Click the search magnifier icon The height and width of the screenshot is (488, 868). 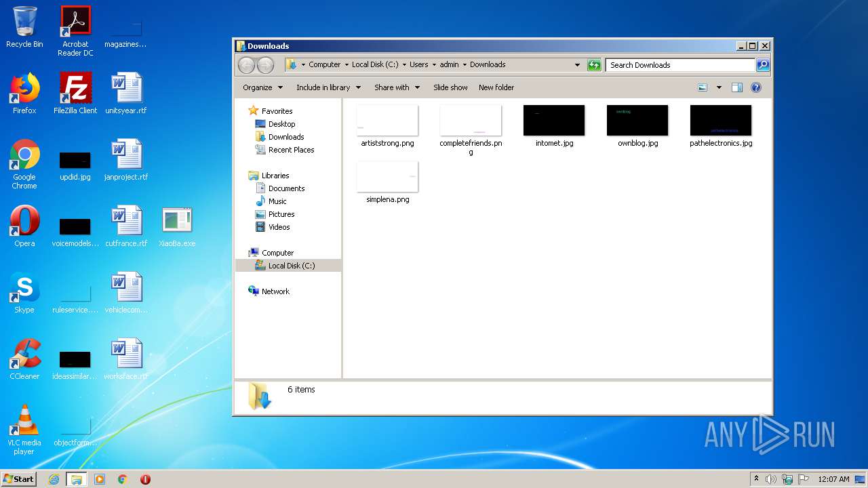tap(763, 65)
